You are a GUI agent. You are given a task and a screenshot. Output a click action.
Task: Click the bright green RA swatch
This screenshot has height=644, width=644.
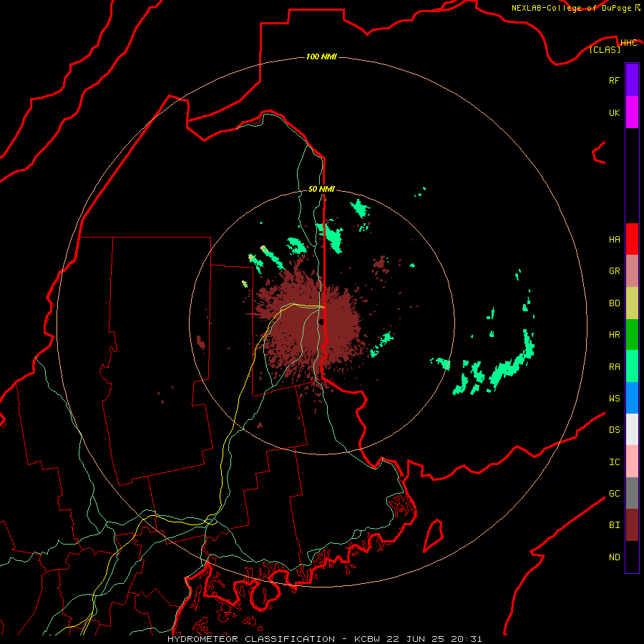pos(632,366)
